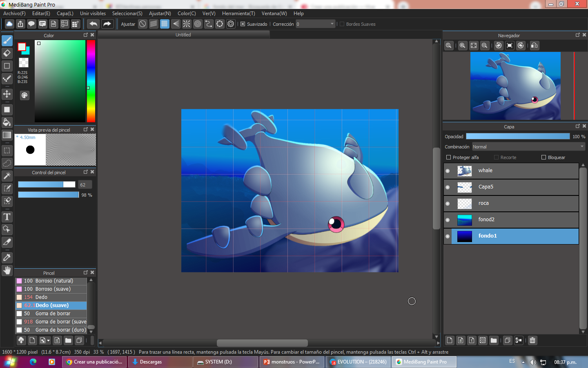Select the Gradient tool
Screen dimensions: 588x368
7,135
